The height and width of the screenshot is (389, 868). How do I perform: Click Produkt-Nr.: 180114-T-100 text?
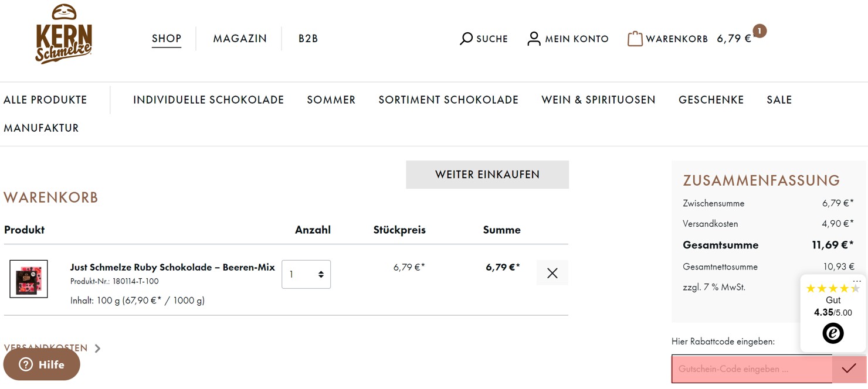click(x=114, y=281)
